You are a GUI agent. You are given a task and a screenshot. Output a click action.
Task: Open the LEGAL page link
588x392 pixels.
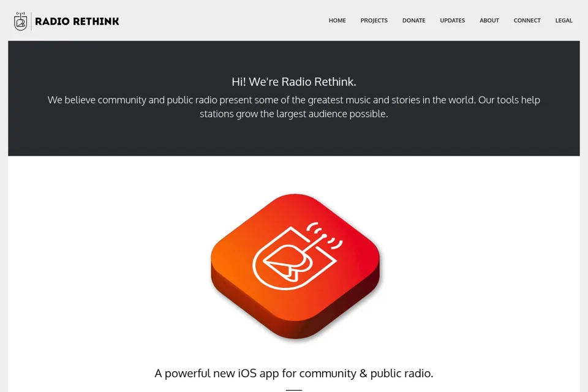pyautogui.click(x=563, y=21)
